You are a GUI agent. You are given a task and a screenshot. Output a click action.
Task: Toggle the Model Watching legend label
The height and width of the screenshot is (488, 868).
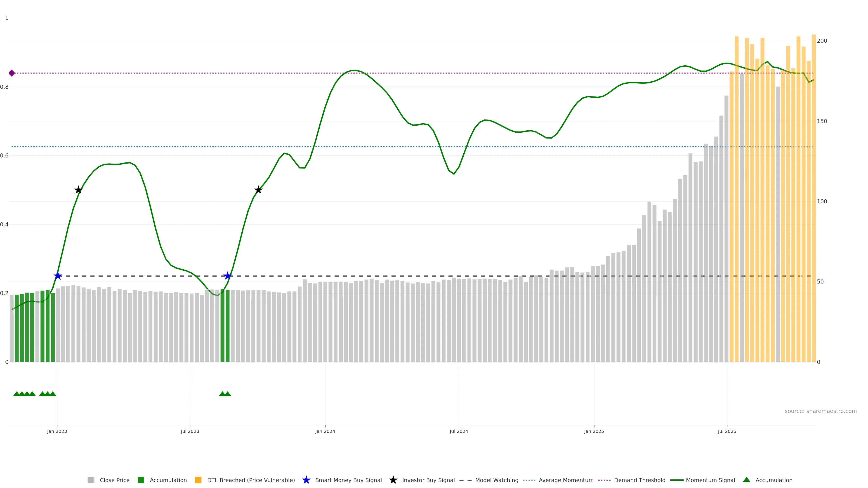click(497, 480)
